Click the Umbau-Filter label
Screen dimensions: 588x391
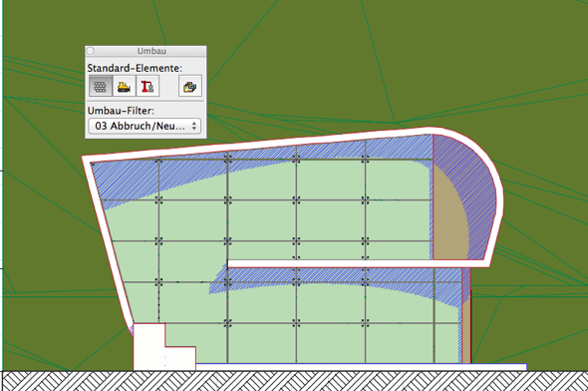coord(121,111)
